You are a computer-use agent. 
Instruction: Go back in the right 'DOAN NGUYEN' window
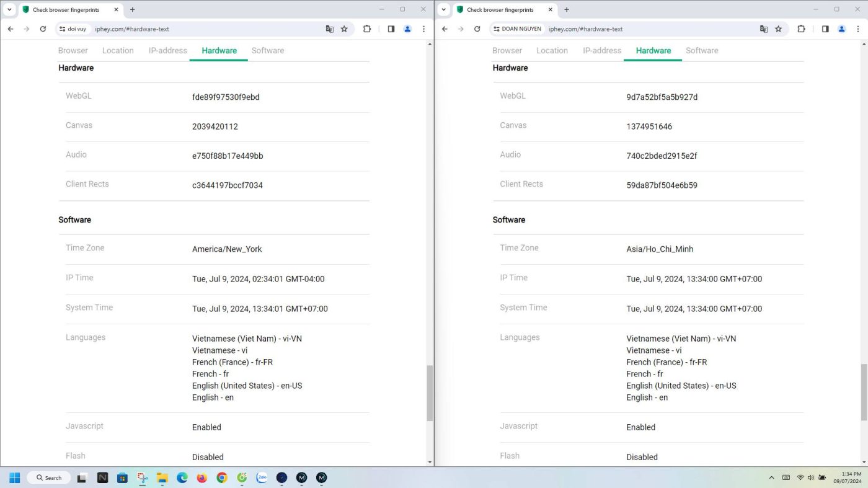(445, 29)
